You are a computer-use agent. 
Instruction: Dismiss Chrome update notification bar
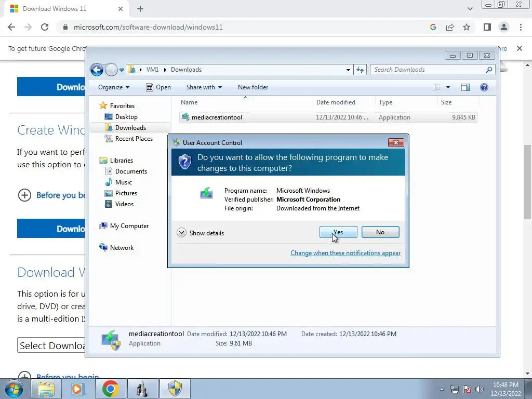(x=519, y=48)
